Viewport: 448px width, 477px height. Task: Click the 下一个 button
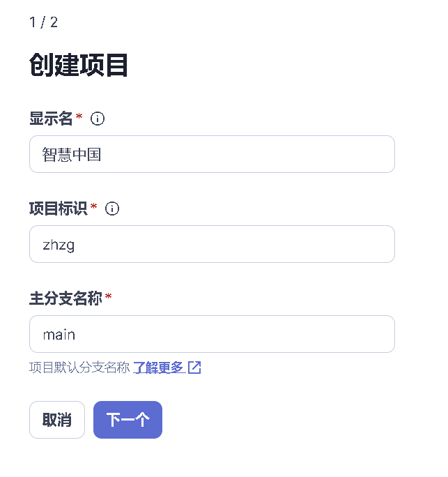128,420
